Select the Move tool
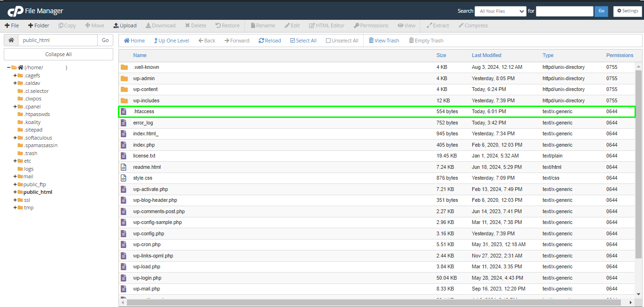Screen dimensions: 644x307 94,25
